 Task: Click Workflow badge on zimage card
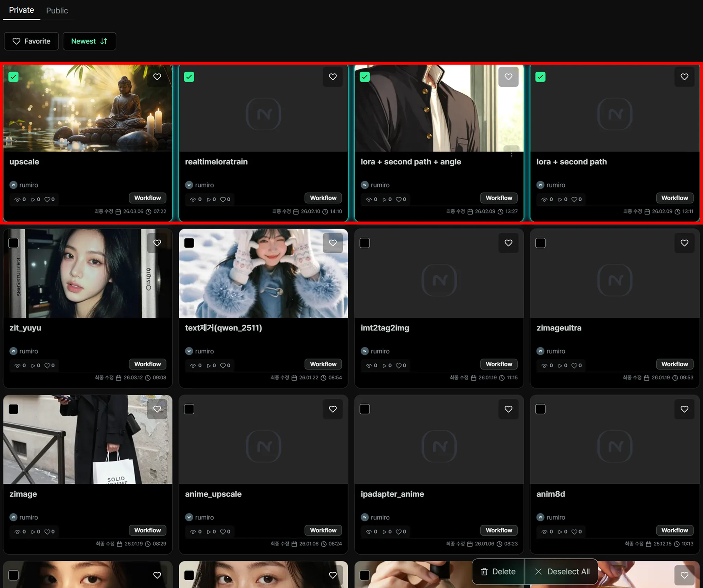pos(148,530)
